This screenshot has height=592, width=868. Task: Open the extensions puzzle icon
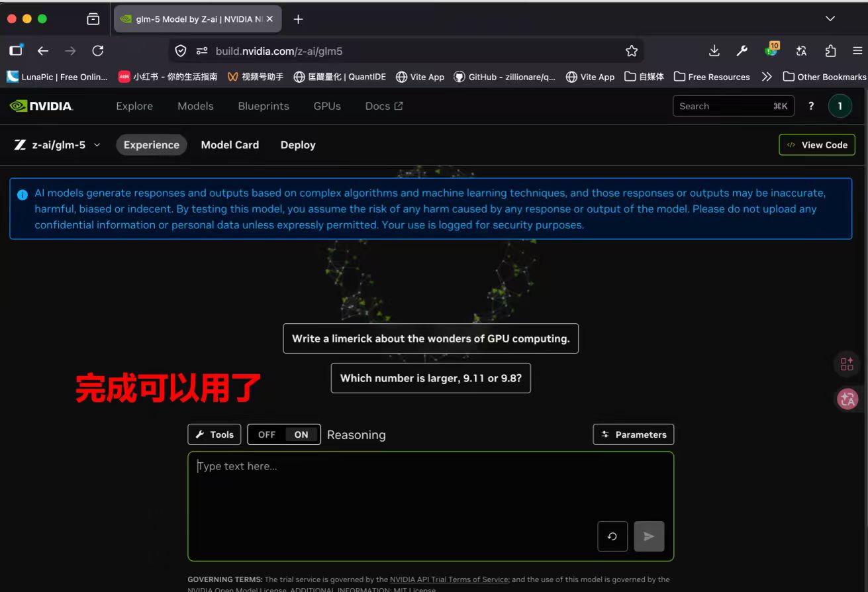tap(830, 51)
